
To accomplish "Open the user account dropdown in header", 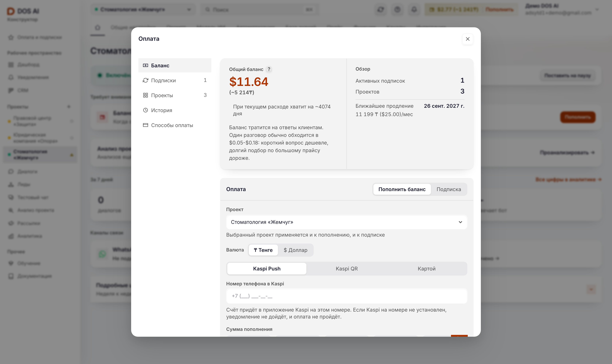I will pyautogui.click(x=562, y=9).
